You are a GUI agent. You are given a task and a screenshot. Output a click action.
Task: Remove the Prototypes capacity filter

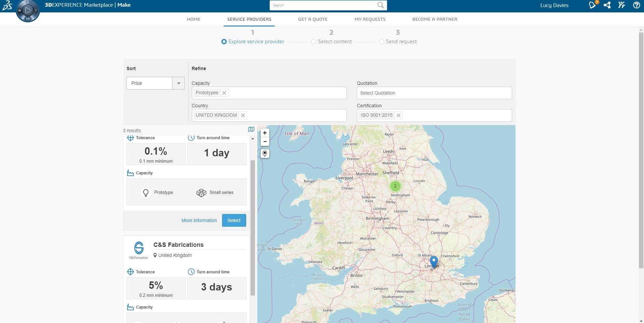pos(224,93)
